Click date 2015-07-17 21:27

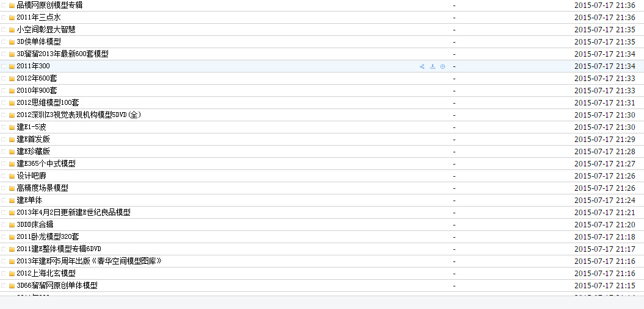[x=604, y=164]
